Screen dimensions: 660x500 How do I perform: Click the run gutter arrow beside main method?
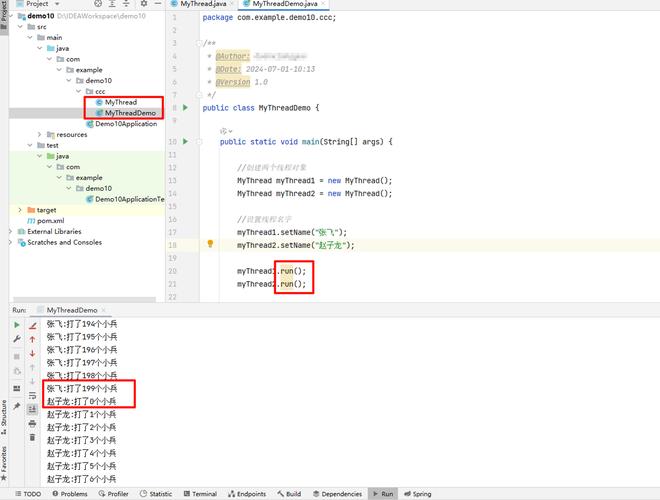(x=186, y=142)
